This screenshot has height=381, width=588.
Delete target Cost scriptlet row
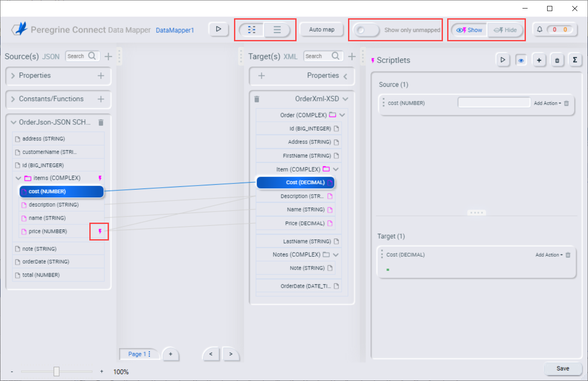568,255
